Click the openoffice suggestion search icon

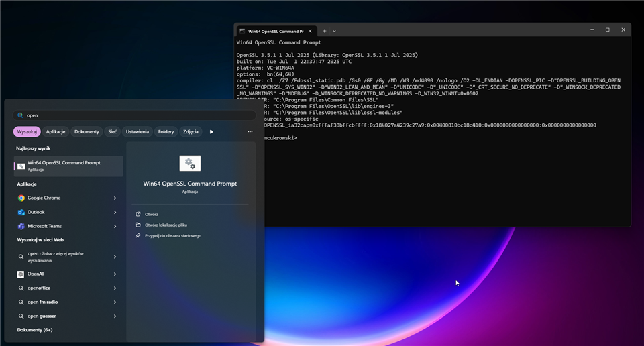point(21,288)
